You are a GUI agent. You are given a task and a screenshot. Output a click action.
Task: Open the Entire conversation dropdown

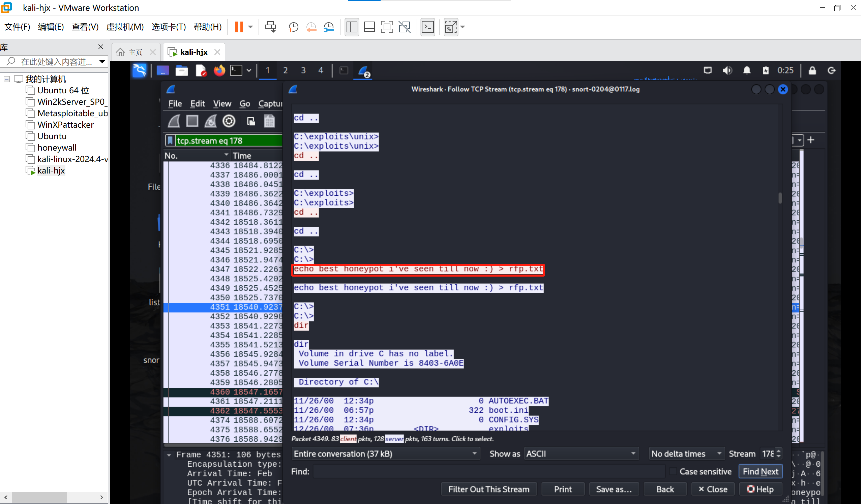tap(386, 454)
